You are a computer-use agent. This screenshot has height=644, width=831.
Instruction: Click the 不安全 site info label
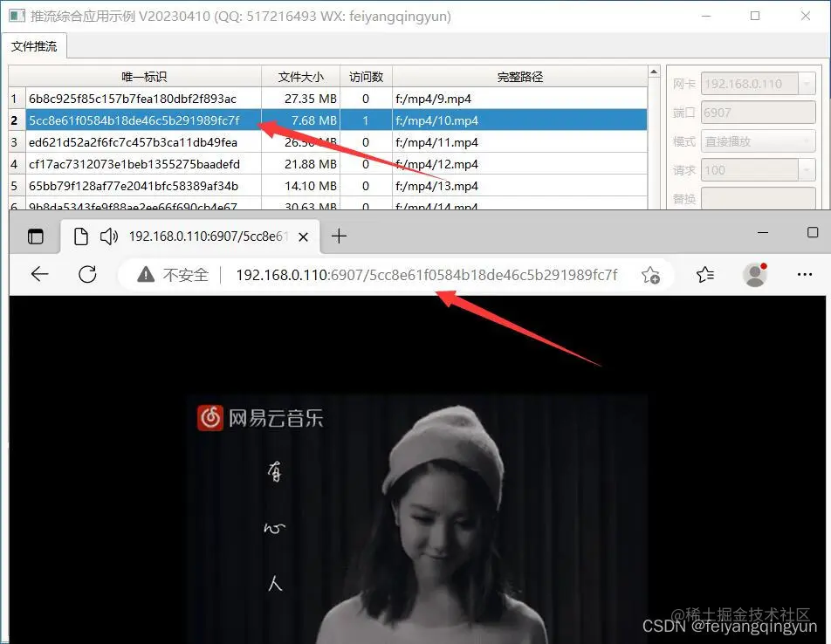pyautogui.click(x=185, y=275)
